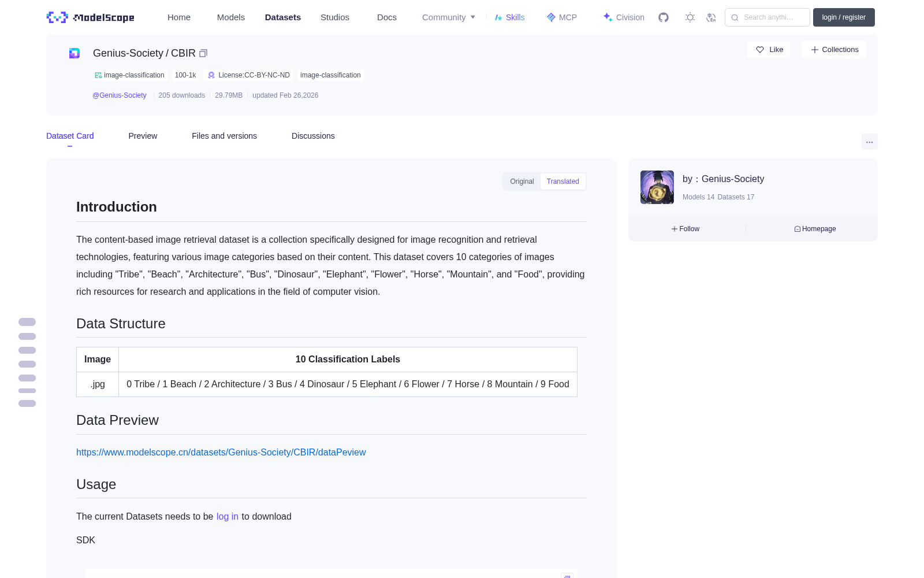Jump via first outline marker in left sidebar
The image size is (924, 578).
click(x=27, y=322)
